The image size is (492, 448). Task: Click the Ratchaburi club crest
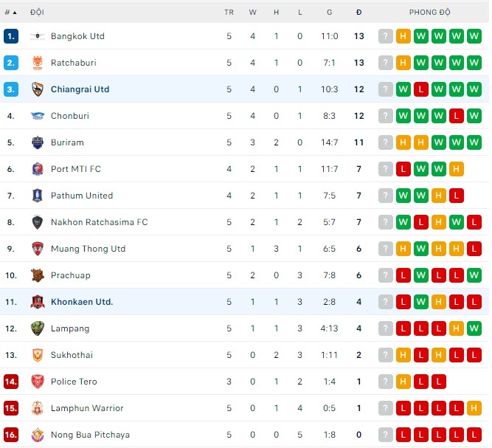[38, 63]
